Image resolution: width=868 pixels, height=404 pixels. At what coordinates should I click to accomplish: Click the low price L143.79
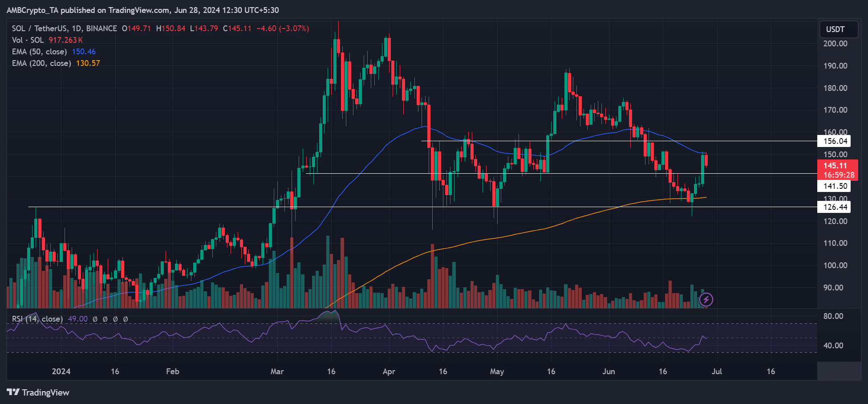[x=204, y=29]
